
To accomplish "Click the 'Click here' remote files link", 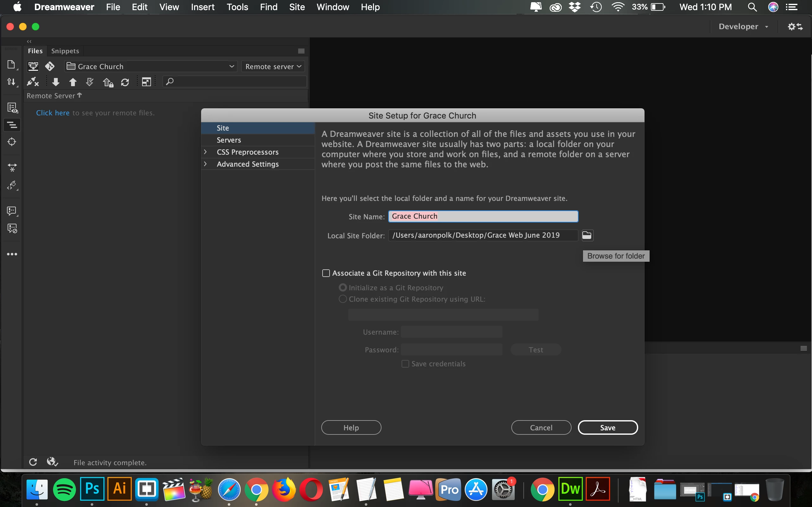I will click(x=53, y=113).
